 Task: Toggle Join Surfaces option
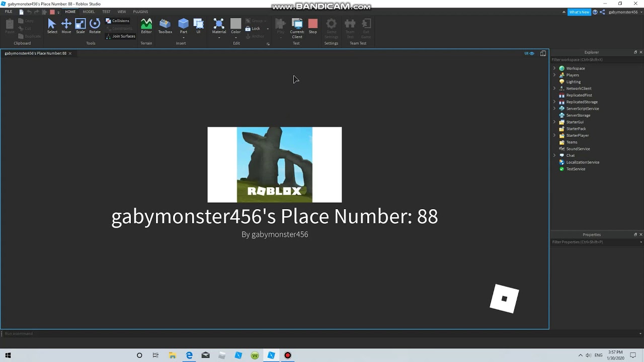[120, 36]
